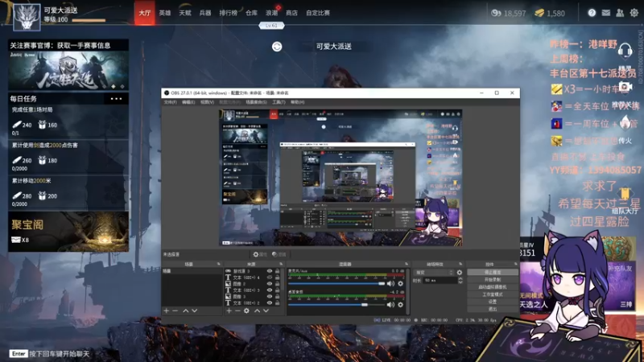Viewport: 644px width, 362px height.
Task: Undock the 混音器 panel using its float icon
Action: tap(407, 264)
